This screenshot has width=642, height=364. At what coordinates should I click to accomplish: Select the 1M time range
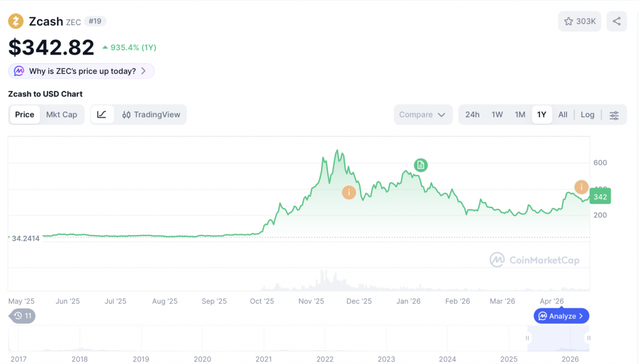pos(520,115)
